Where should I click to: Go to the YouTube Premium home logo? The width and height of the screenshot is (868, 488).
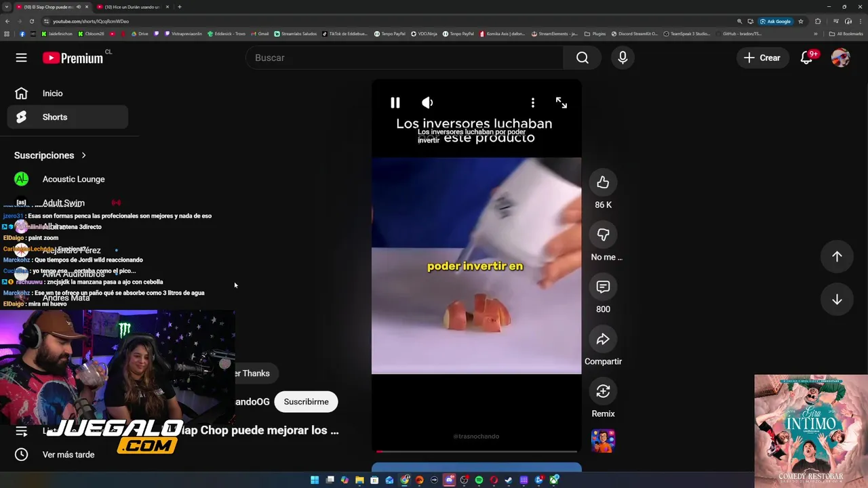73,58
